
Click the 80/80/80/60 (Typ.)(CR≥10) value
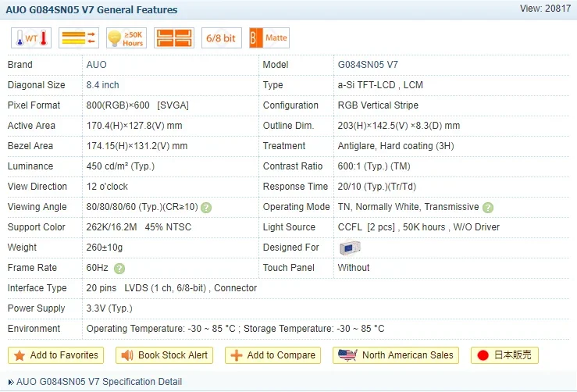(x=142, y=207)
